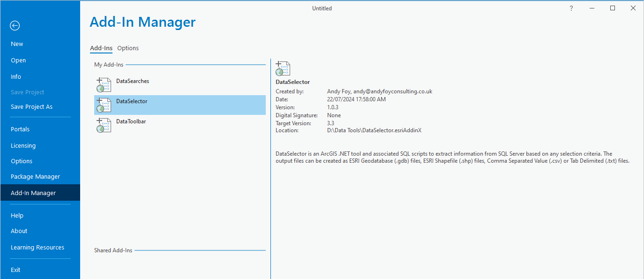Go to the Info page
644x279 pixels.
pyautogui.click(x=16, y=77)
